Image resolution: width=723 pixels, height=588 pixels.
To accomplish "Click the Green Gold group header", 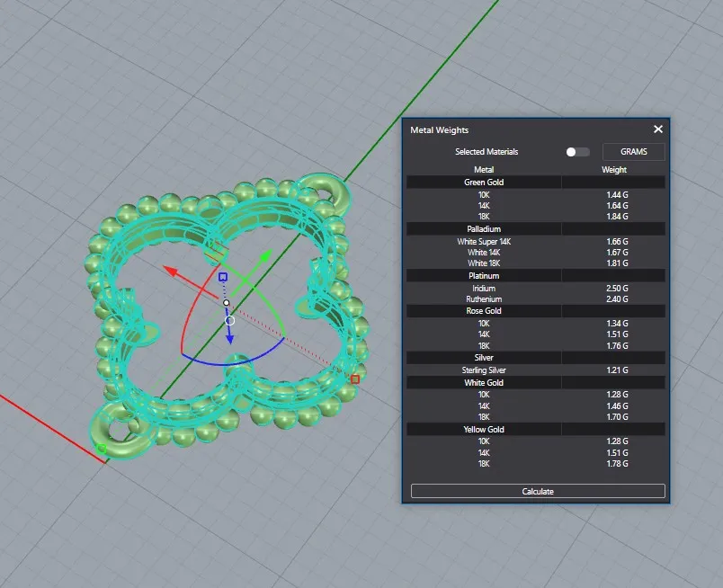I will coord(484,183).
